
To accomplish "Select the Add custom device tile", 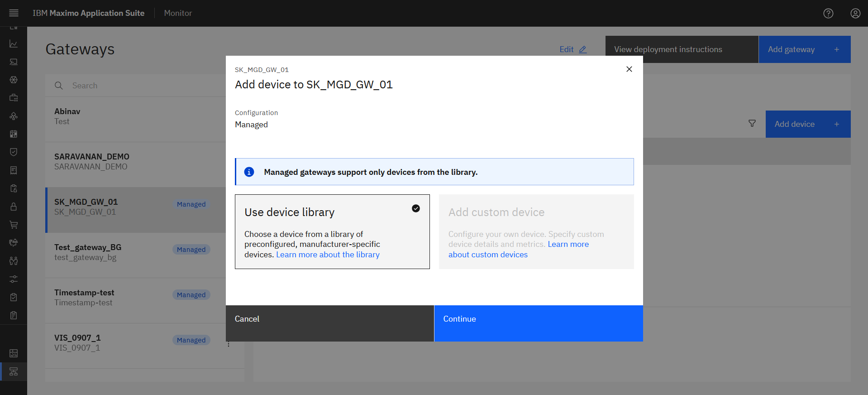I will tap(536, 231).
